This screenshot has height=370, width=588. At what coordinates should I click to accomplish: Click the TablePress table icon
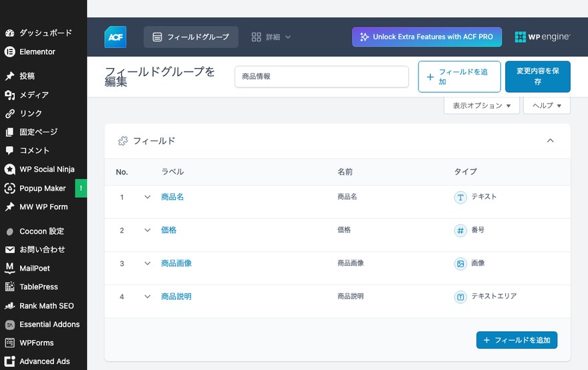pos(10,287)
